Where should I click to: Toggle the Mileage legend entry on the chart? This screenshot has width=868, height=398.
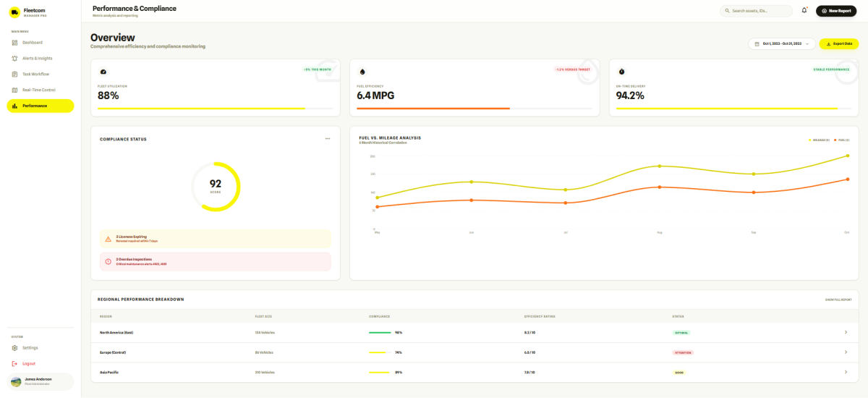[x=819, y=140]
